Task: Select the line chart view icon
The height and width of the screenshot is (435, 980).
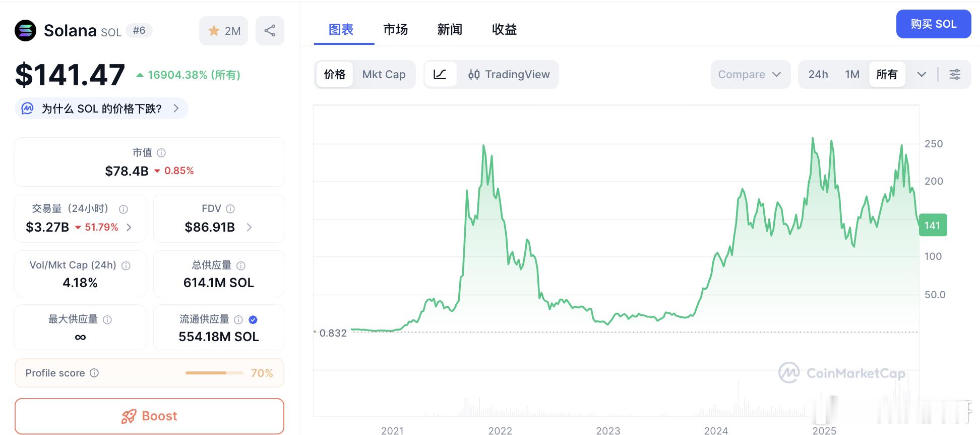Action: [x=440, y=75]
